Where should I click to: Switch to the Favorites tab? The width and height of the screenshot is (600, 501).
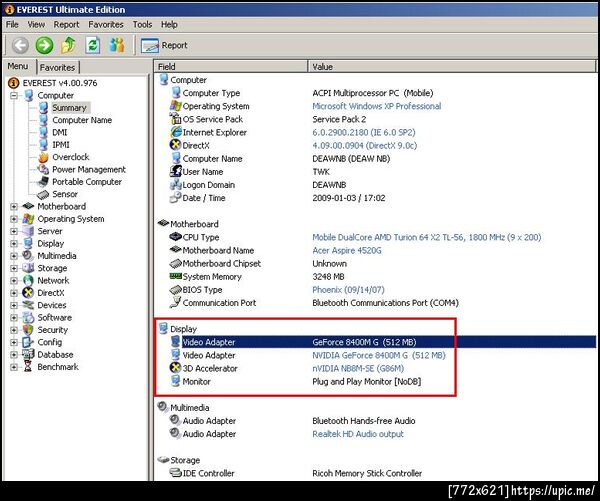tap(57, 67)
